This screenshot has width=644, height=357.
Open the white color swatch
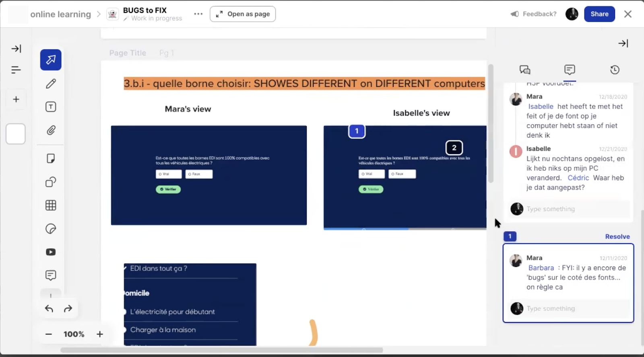(16, 134)
